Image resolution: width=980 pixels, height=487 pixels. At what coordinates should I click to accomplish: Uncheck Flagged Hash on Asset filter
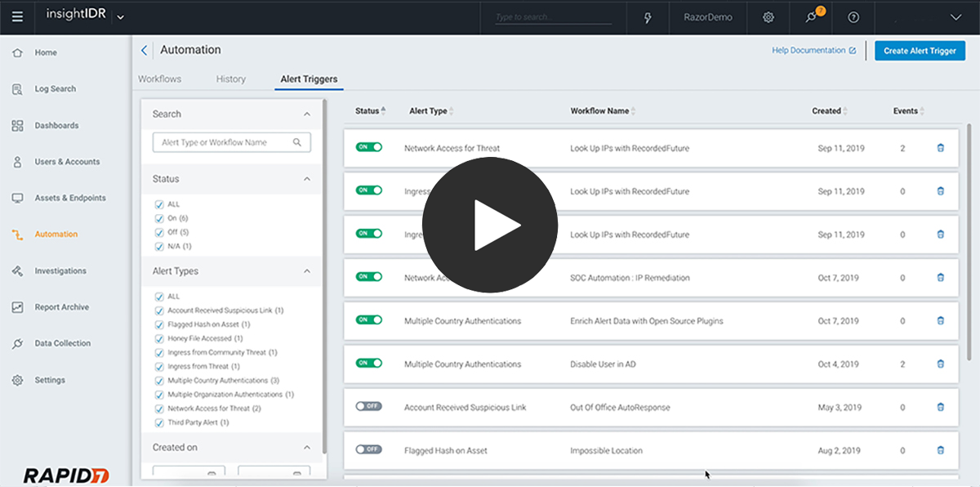(x=159, y=324)
